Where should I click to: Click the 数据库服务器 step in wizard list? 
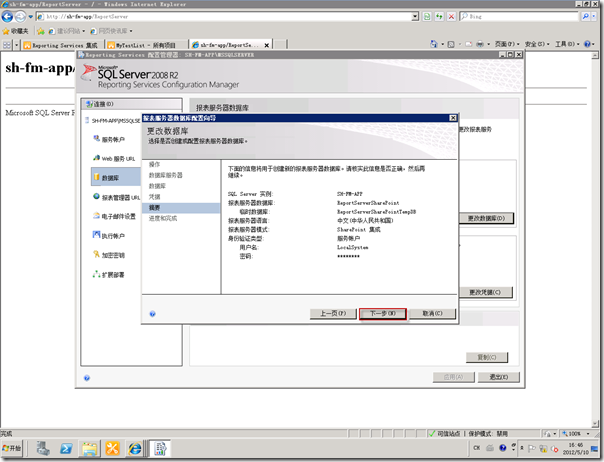(166, 175)
